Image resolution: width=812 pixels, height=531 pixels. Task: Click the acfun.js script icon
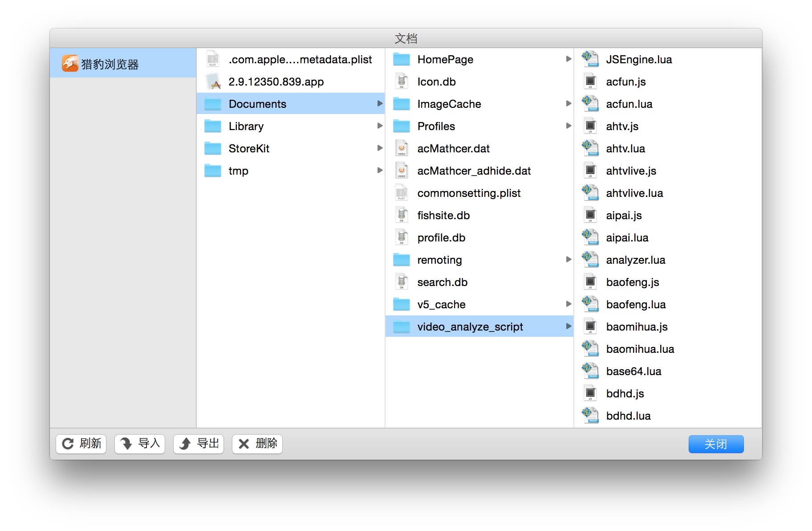[590, 81]
